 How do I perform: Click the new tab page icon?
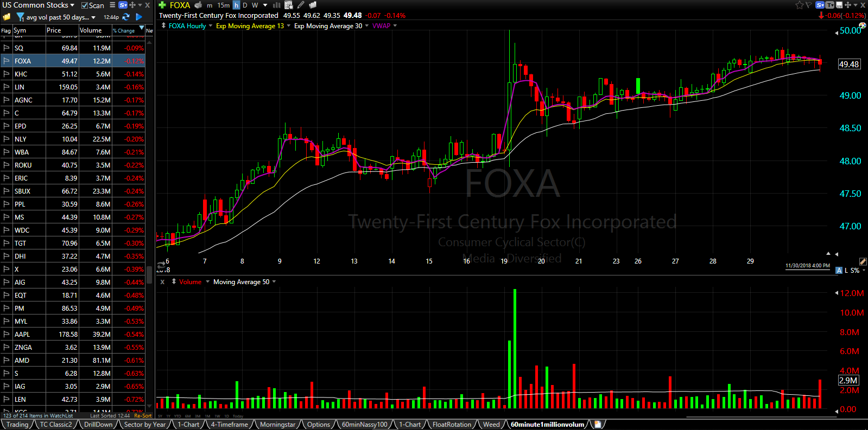point(598,424)
